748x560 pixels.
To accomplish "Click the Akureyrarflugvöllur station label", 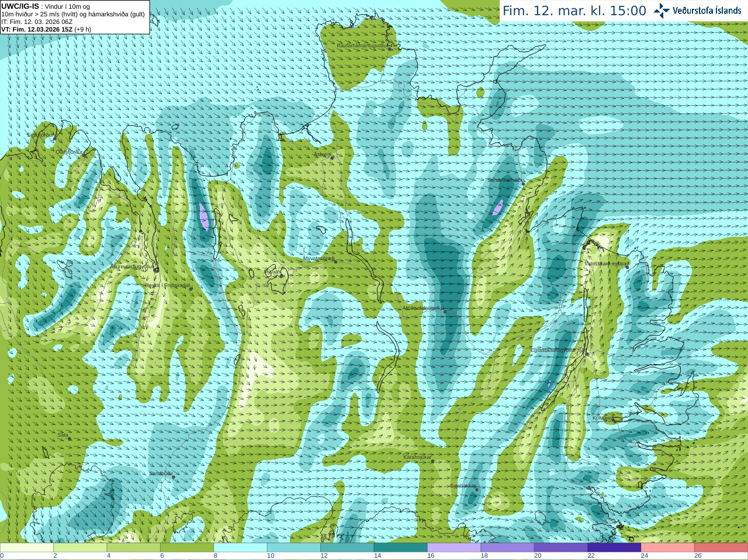I will coord(133,267).
